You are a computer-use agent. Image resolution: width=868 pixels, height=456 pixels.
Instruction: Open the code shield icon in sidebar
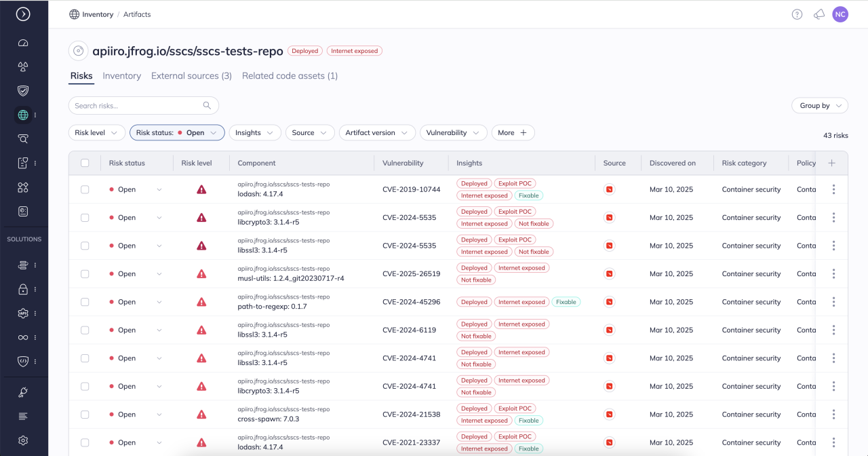click(23, 362)
